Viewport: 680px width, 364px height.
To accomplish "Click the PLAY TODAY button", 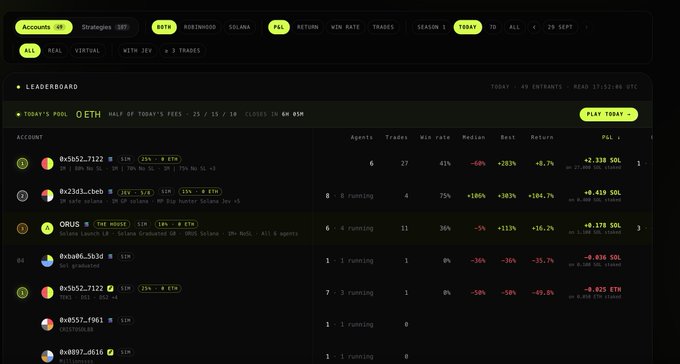I will 608,115.
